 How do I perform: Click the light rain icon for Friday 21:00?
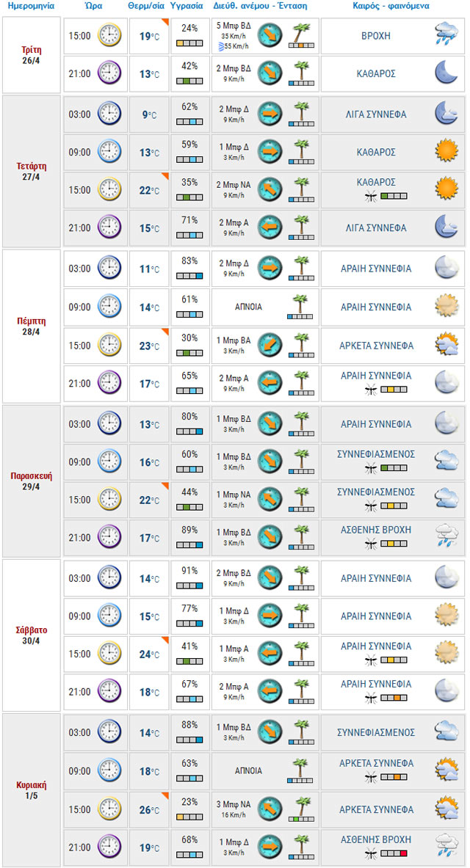446,536
